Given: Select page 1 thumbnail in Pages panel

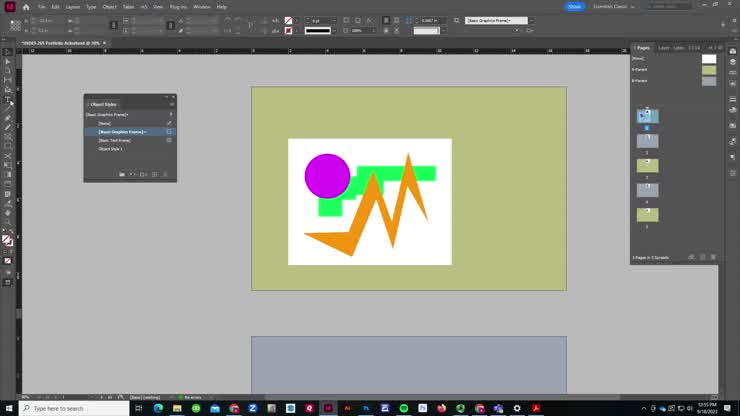Looking at the screenshot, I should [648, 116].
